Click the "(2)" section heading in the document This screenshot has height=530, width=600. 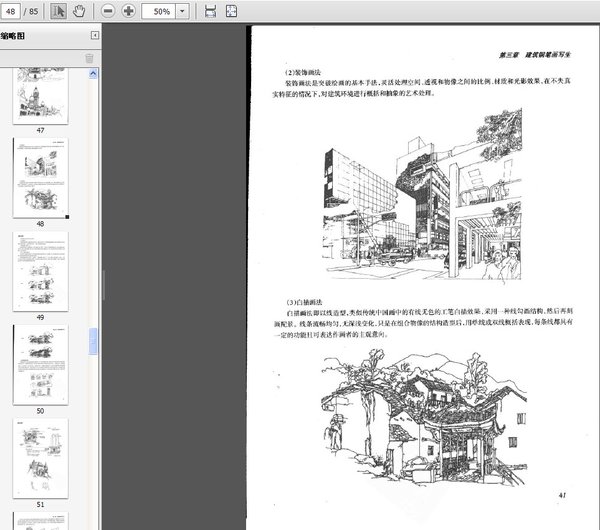point(303,72)
